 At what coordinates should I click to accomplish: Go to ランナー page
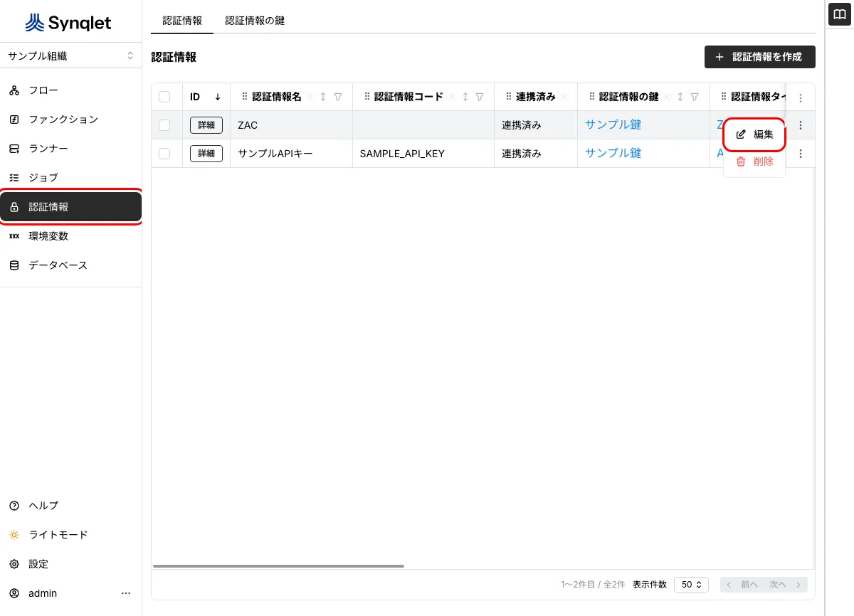coord(71,149)
